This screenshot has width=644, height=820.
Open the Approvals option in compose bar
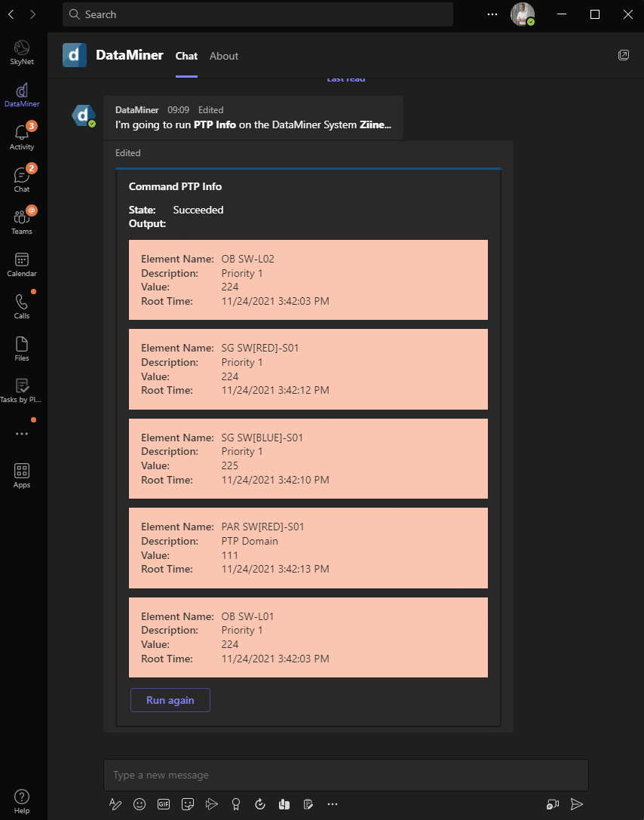tap(260, 804)
